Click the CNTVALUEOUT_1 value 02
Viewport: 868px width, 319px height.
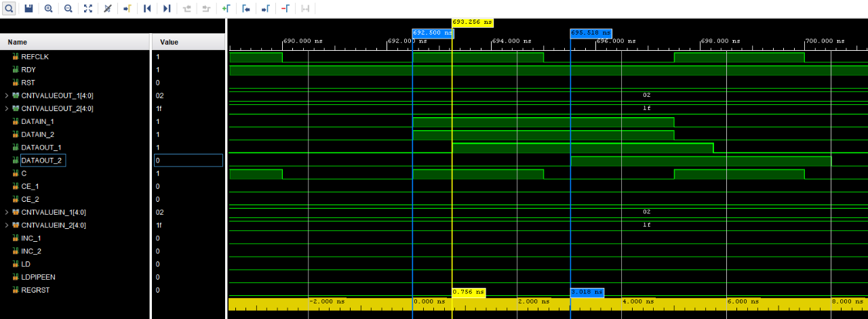click(160, 95)
